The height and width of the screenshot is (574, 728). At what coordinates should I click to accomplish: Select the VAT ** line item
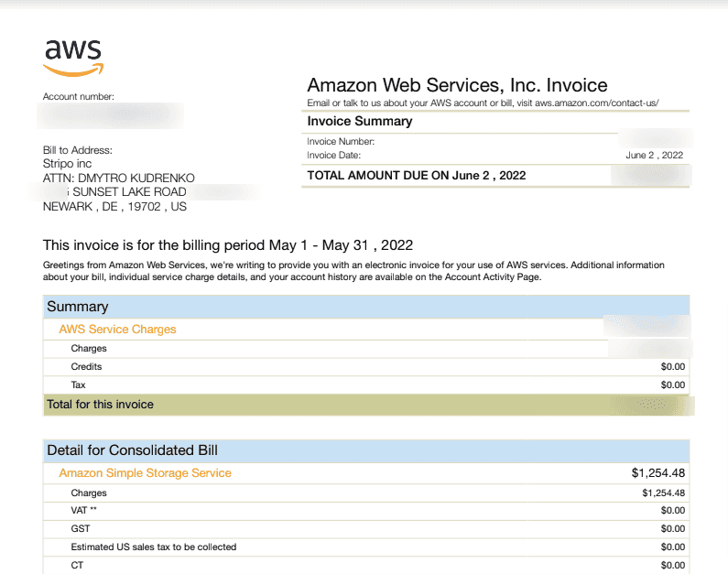click(83, 510)
